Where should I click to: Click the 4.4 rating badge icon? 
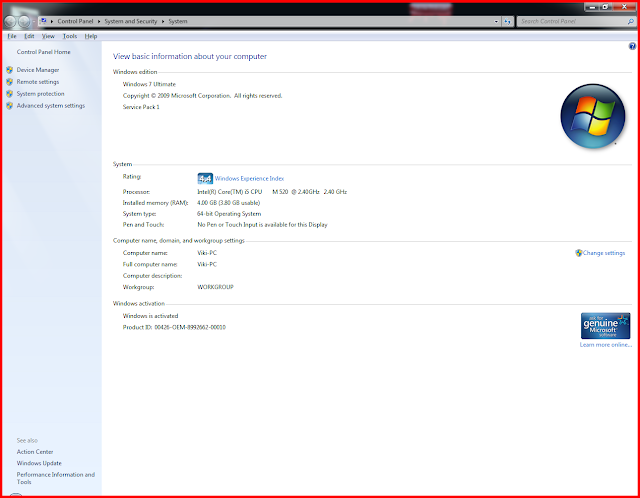coord(205,178)
